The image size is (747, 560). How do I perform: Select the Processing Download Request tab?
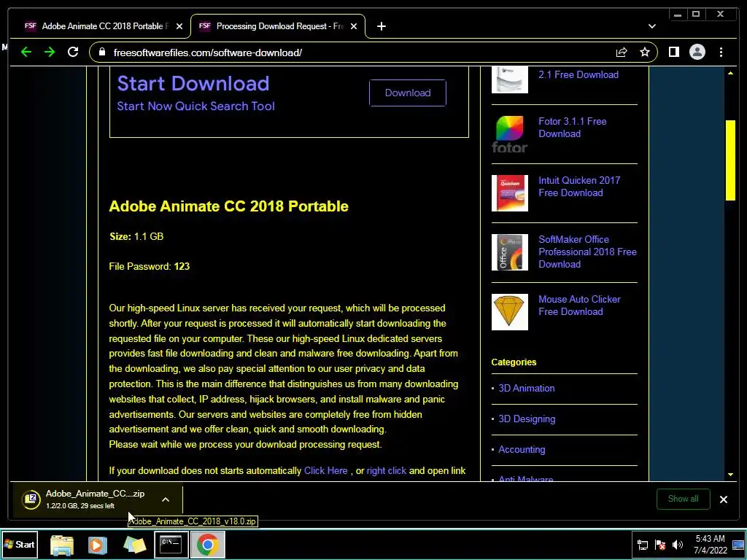[x=278, y=26]
